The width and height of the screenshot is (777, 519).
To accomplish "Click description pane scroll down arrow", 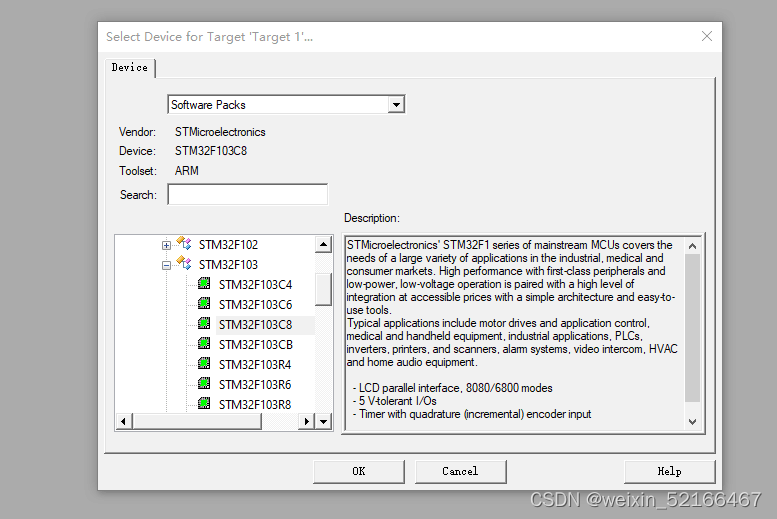I will pos(692,422).
